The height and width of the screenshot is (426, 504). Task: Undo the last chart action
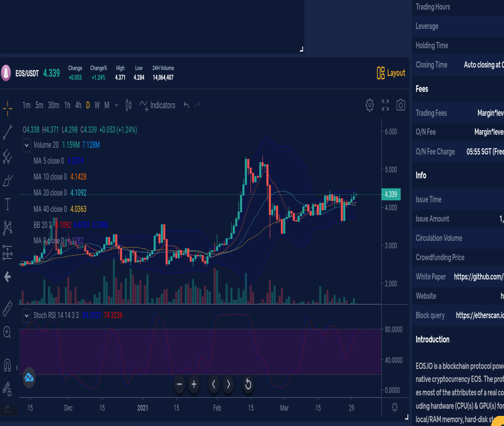pos(186,105)
